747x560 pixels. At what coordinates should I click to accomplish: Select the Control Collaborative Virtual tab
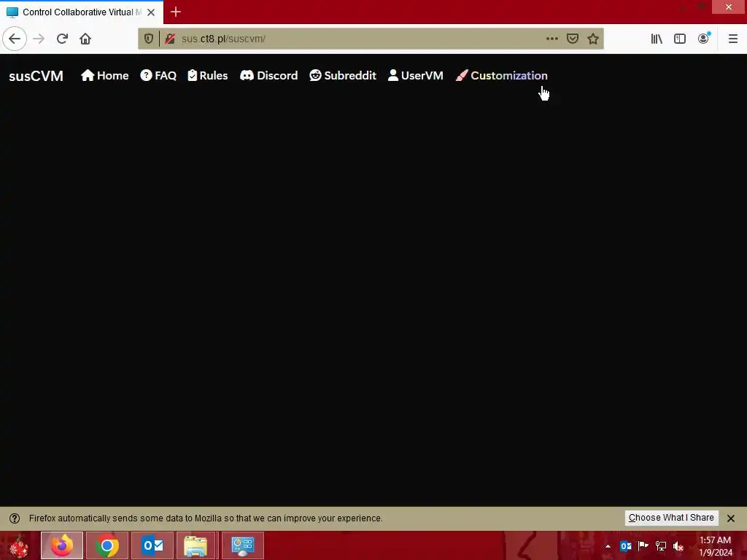pyautogui.click(x=82, y=12)
